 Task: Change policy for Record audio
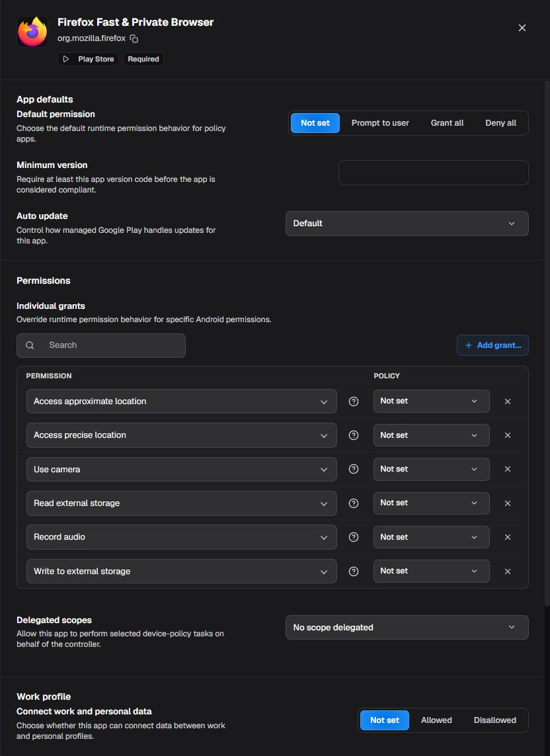tap(432, 537)
